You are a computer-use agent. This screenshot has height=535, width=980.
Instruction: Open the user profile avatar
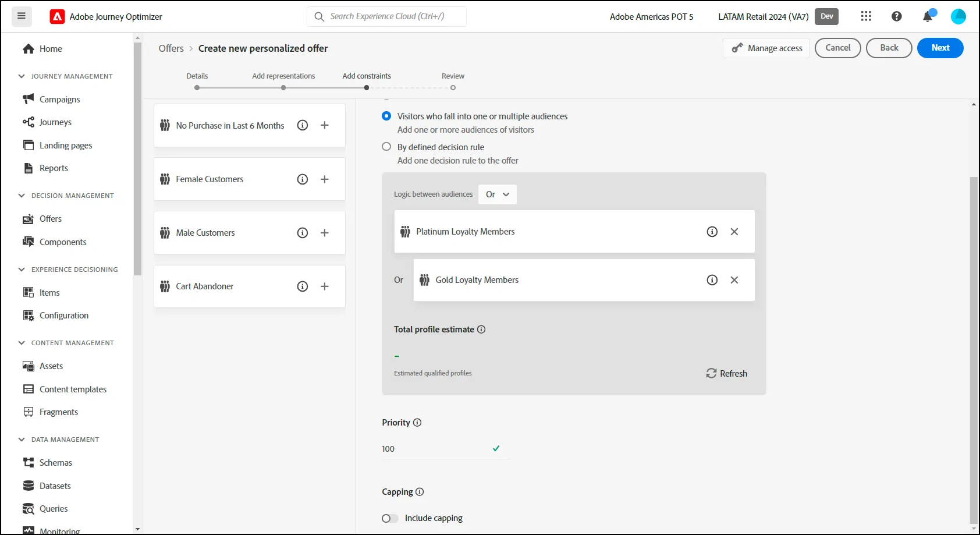958,16
